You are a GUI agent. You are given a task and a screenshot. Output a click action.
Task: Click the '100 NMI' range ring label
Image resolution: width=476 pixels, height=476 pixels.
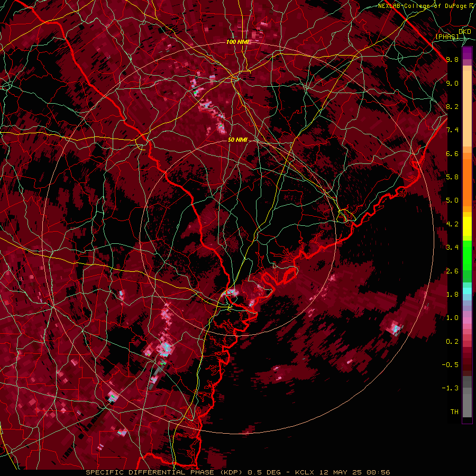coord(237,42)
